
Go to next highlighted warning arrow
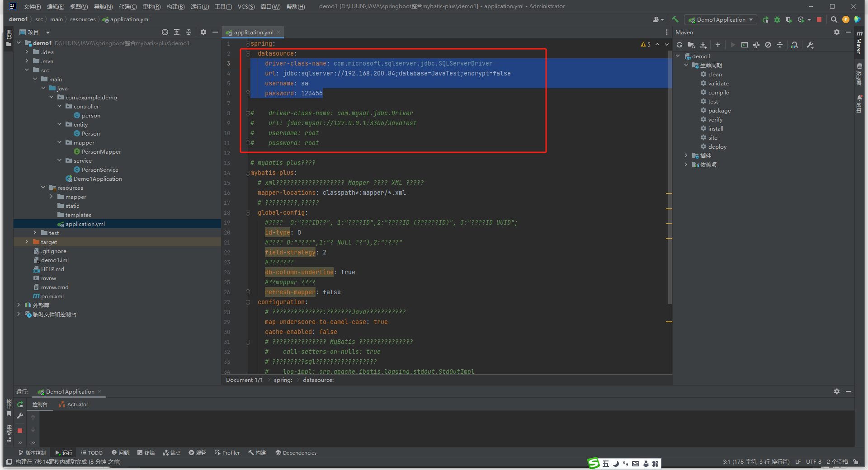click(x=667, y=44)
